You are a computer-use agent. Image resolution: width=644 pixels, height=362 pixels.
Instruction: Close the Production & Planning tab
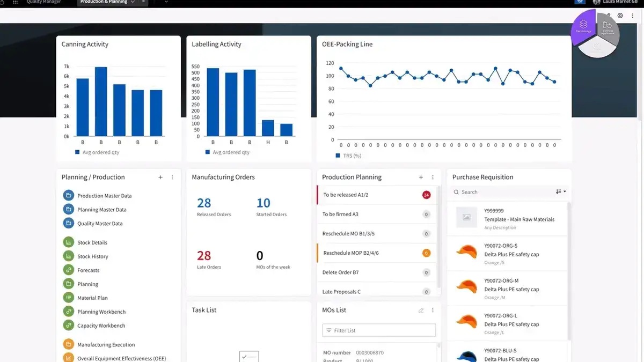point(143,2)
